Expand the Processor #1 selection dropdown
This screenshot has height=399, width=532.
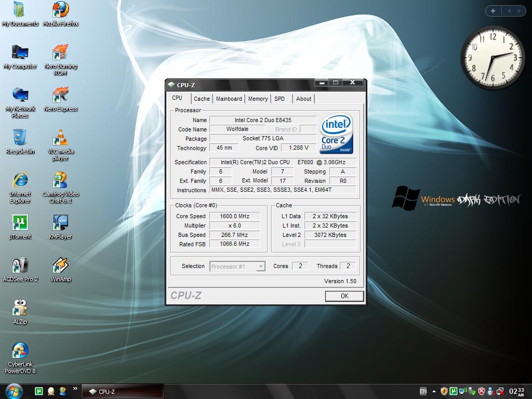pos(261,267)
